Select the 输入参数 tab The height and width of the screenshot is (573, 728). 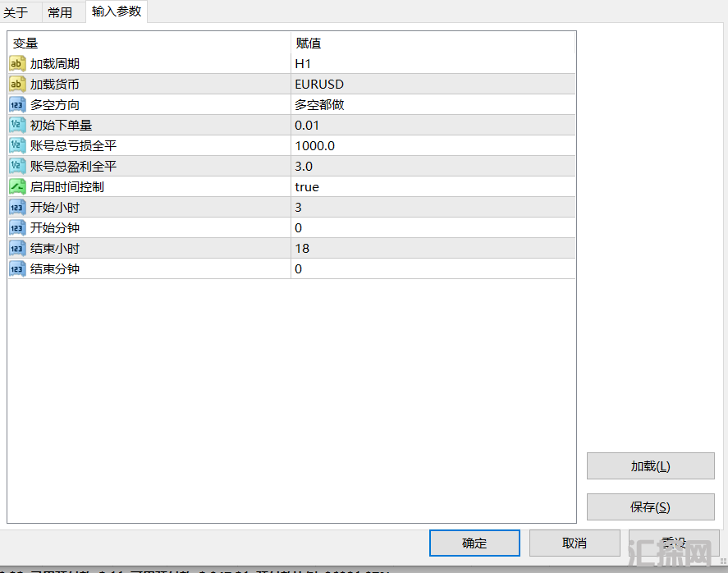point(117,11)
